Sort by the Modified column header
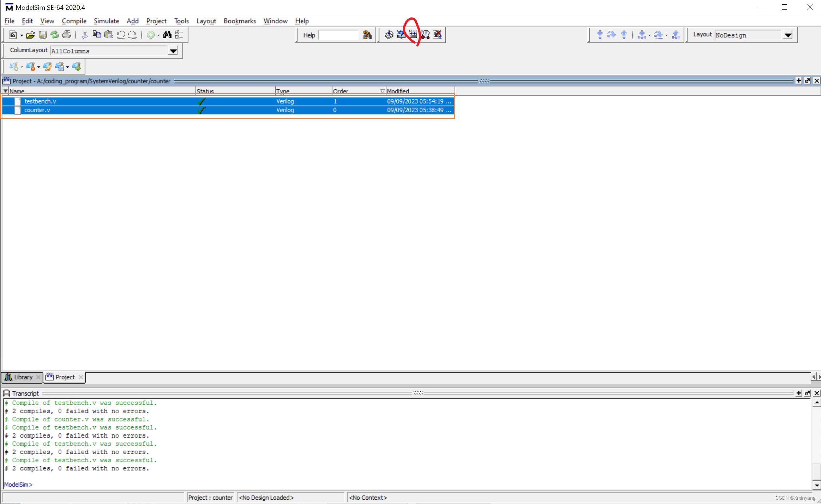This screenshot has width=821, height=504. [x=420, y=91]
